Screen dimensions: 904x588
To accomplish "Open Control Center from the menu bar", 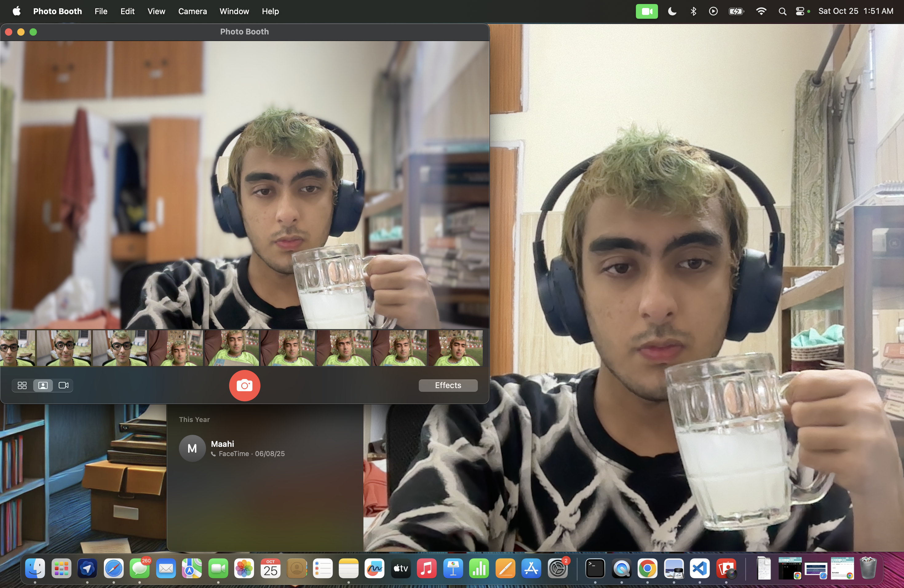I will [x=800, y=11].
